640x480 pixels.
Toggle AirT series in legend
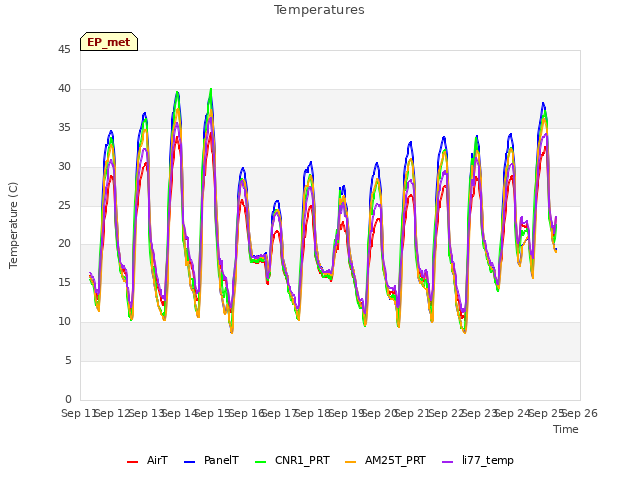tap(147, 460)
